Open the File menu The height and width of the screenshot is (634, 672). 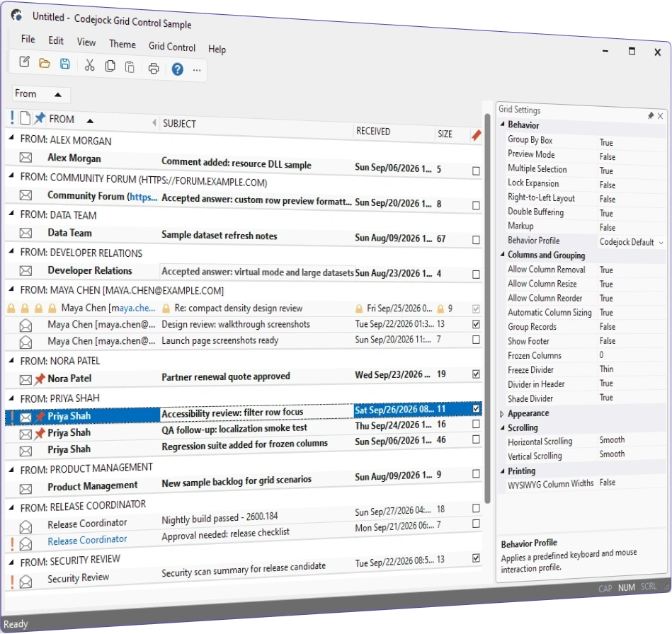[28, 39]
